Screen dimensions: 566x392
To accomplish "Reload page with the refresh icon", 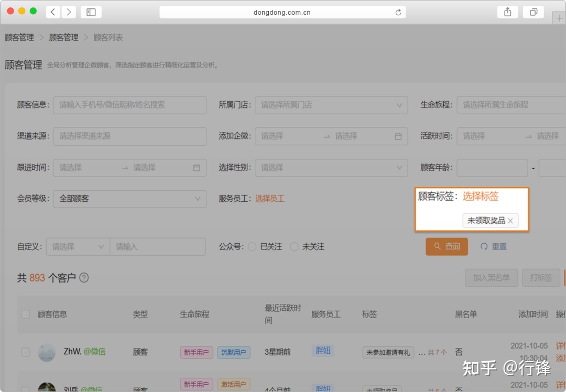I will pyautogui.click(x=398, y=13).
